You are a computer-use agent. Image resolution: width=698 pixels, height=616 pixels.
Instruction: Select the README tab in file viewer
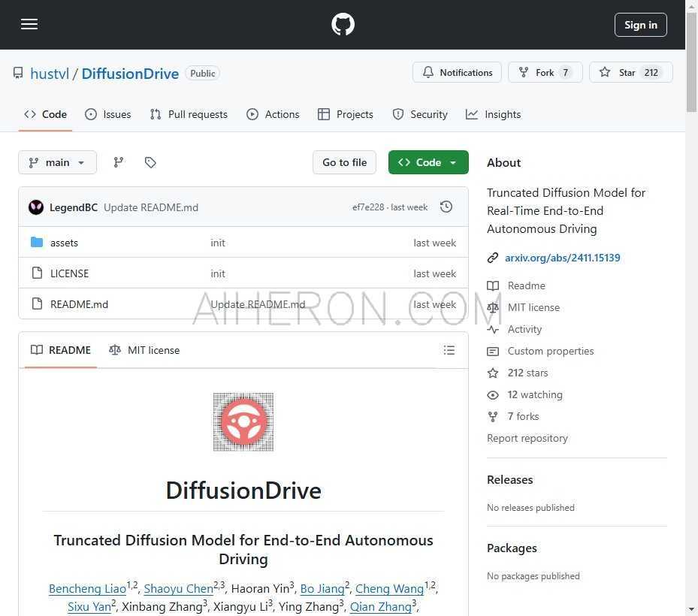[61, 350]
